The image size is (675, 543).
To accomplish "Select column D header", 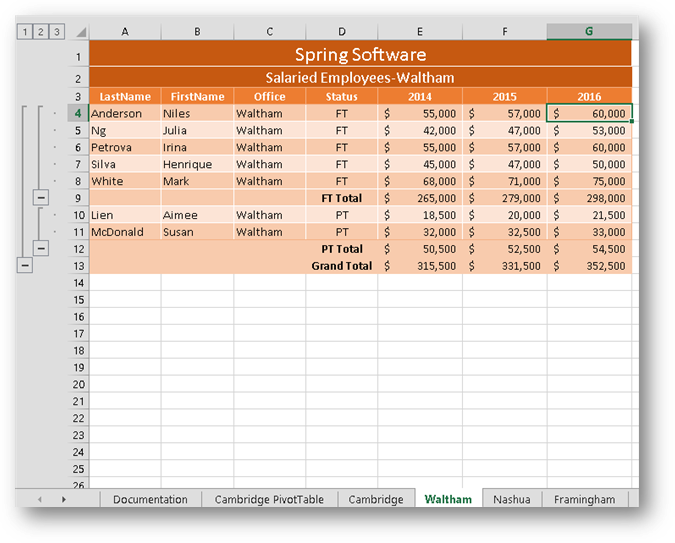I will 341,31.
